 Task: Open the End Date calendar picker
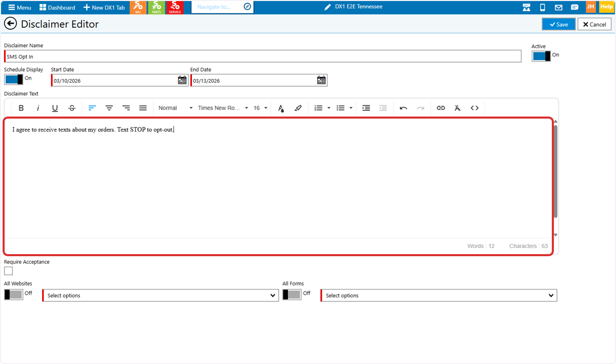[321, 80]
